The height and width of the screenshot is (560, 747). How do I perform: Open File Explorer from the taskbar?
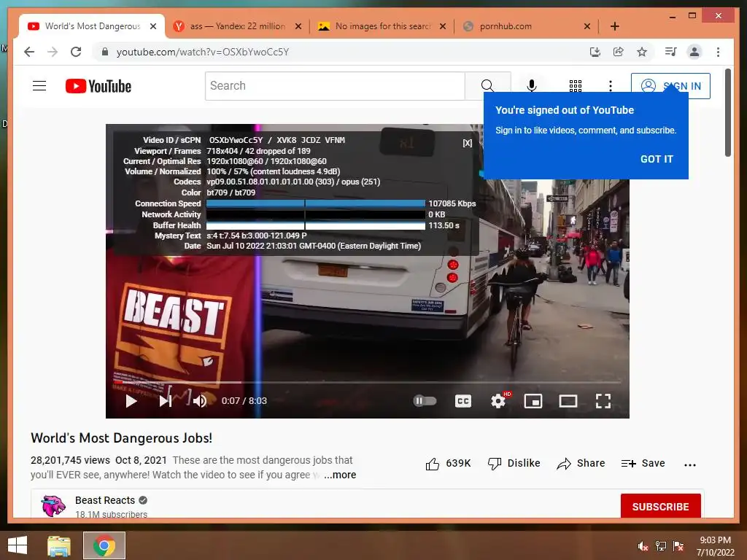point(59,545)
